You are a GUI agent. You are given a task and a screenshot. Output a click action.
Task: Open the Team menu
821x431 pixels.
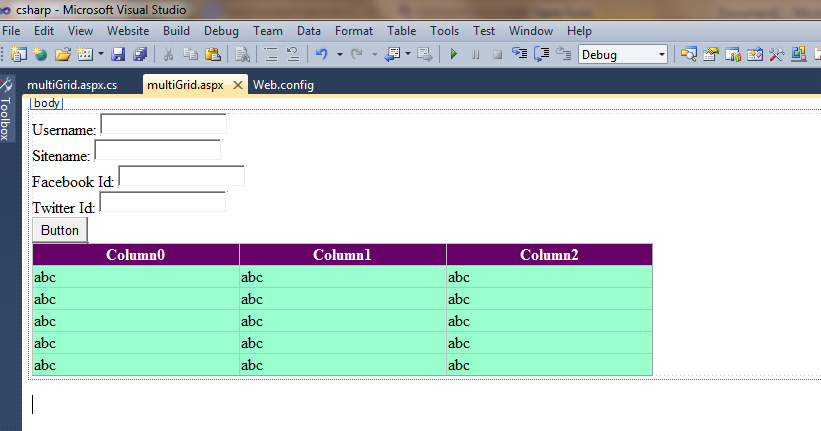click(x=268, y=31)
